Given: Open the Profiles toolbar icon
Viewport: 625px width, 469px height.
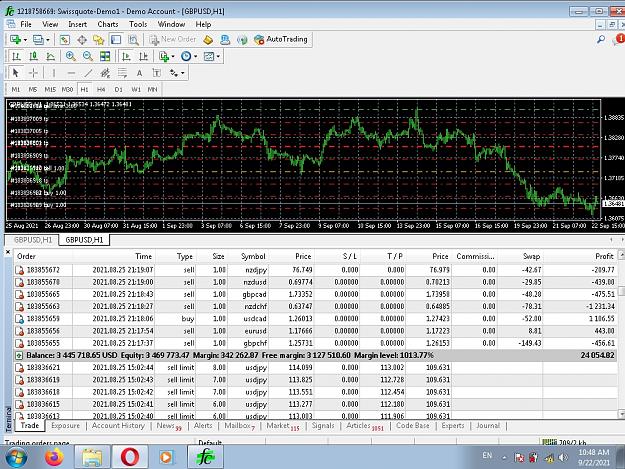Looking at the screenshot, I should pyautogui.click(x=38, y=39).
